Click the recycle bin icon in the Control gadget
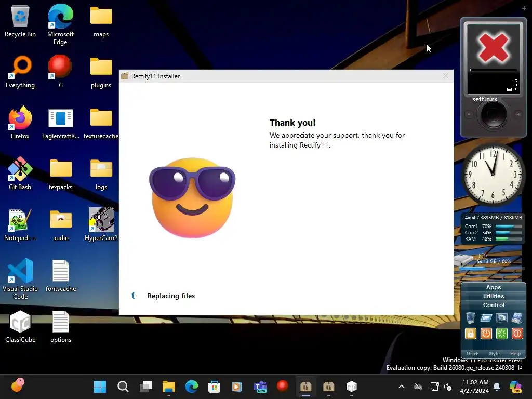Image resolution: width=532 pixels, height=399 pixels. [470, 318]
